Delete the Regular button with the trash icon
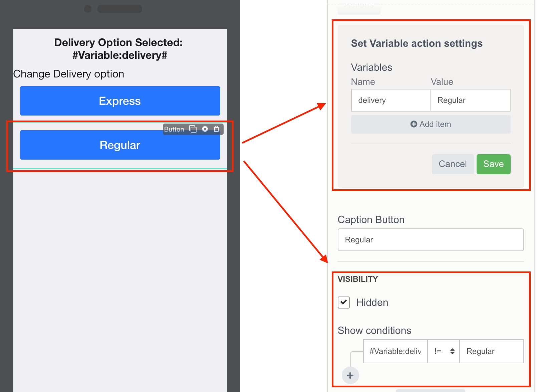Screen dimensions: 538x392 216,129
